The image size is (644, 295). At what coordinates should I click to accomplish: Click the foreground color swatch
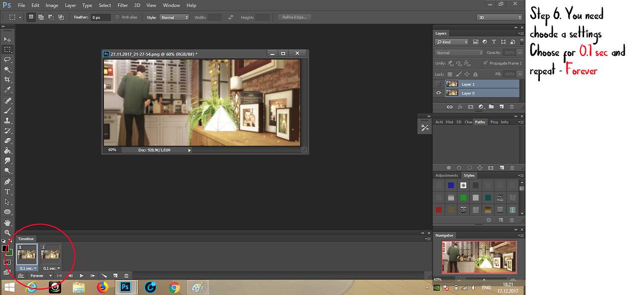(x=5, y=248)
